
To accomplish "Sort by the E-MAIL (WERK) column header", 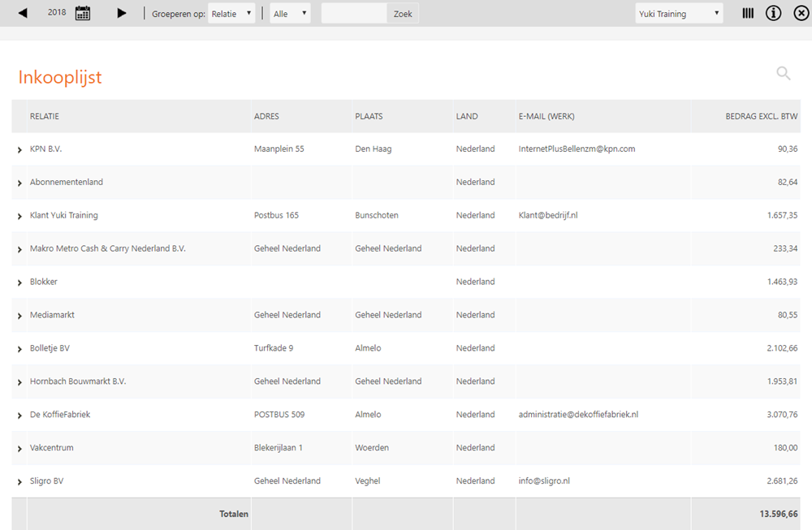I will [x=546, y=116].
